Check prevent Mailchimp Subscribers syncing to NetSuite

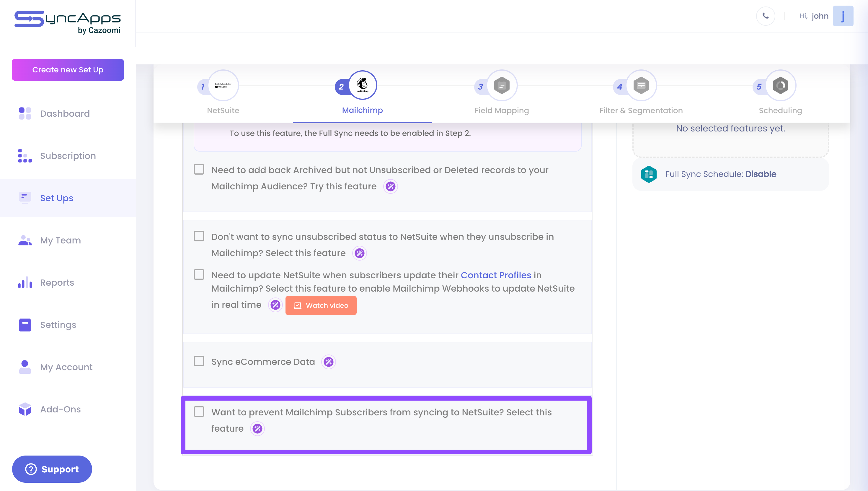point(199,412)
